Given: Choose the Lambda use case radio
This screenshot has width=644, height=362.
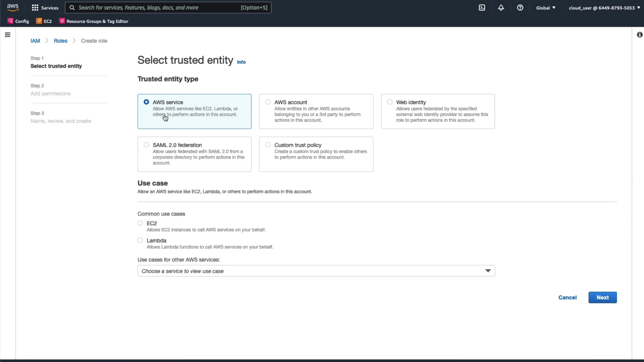Looking at the screenshot, I should pos(140,240).
